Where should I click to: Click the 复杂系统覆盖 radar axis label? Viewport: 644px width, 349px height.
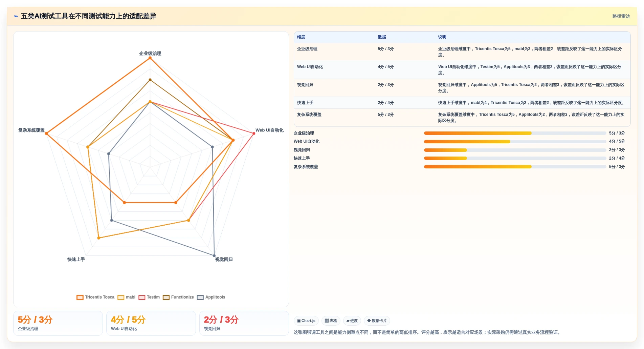point(31,130)
